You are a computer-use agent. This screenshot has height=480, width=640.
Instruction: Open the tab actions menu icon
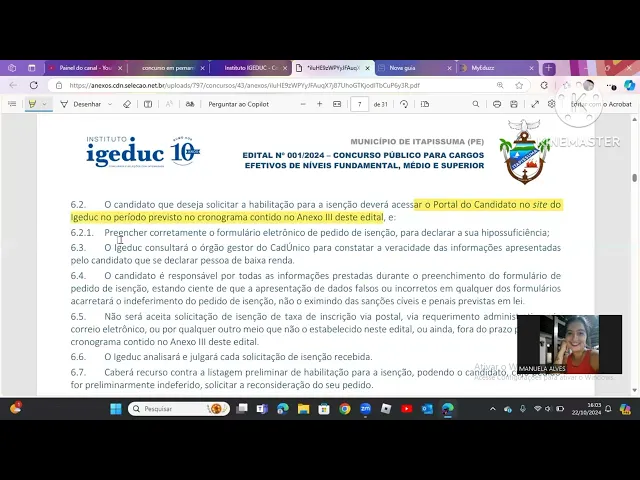[x=31, y=68]
